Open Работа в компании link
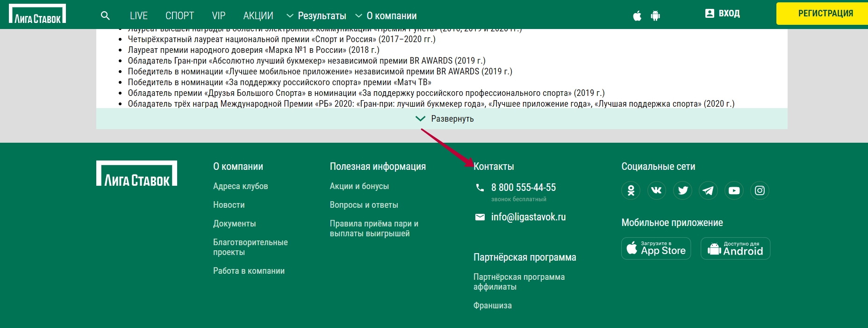Viewport: 868px width, 328px height. [x=249, y=271]
